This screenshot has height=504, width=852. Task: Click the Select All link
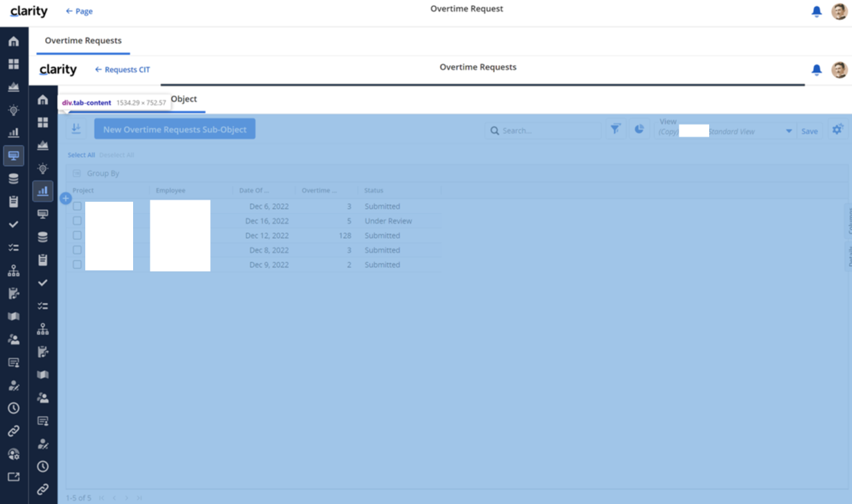(81, 155)
